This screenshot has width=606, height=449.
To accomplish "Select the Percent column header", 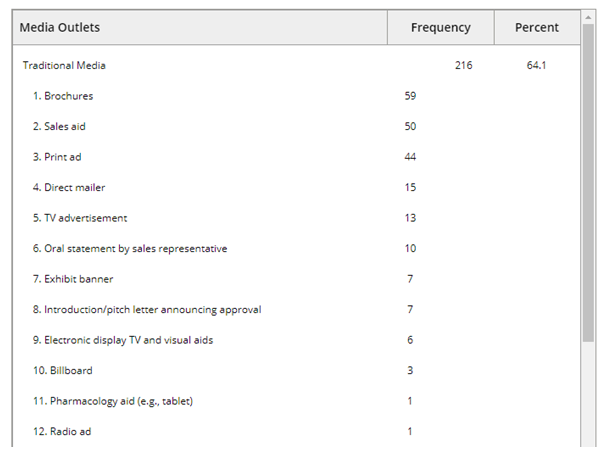I will pyautogui.click(x=537, y=27).
